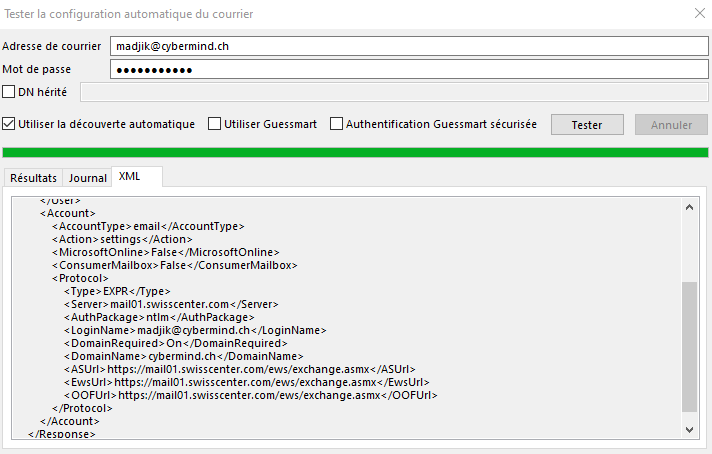Click the scrollbar down arrow in XML pane
The width and height of the screenshot is (712, 454).
click(x=689, y=428)
